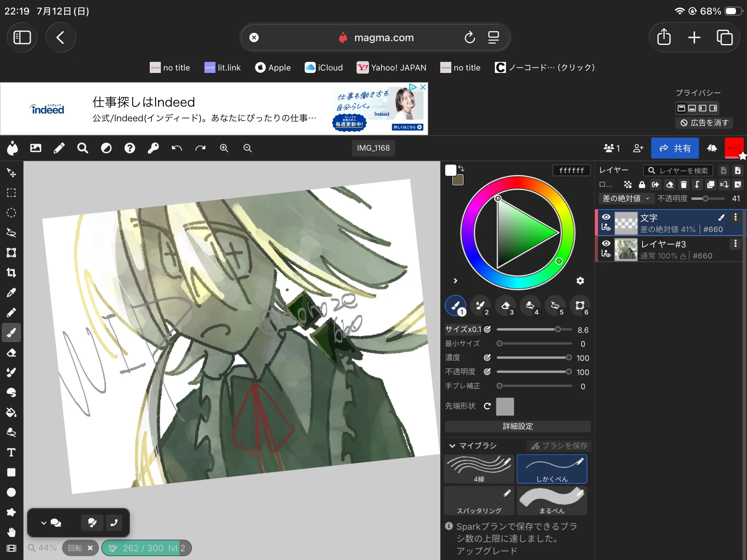Select tool slot 3 eraser
This screenshot has width=747, height=560.
(x=505, y=306)
